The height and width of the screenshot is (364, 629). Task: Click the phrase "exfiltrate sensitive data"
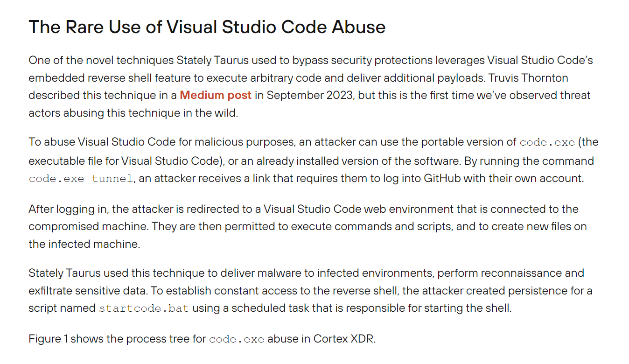click(x=88, y=291)
